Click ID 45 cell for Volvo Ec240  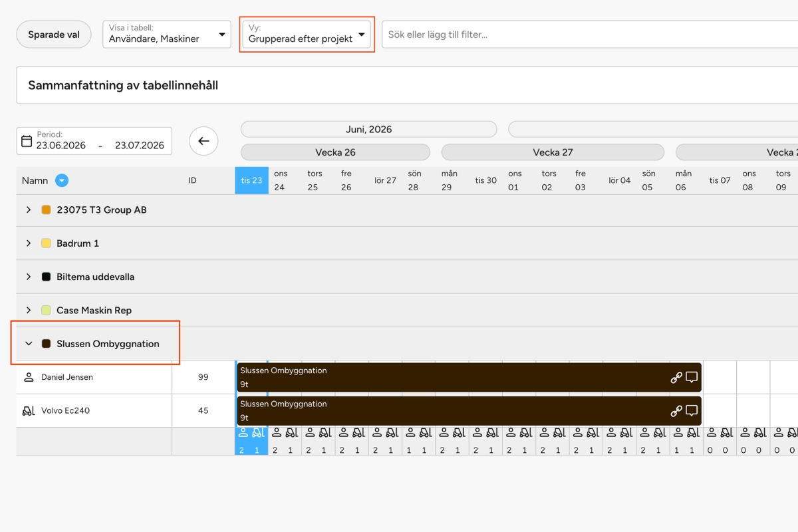(203, 410)
